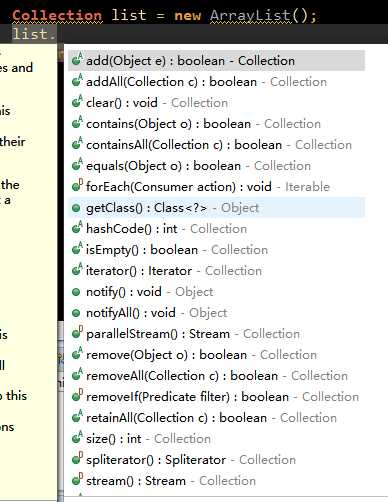This screenshot has height=502, width=388.
Task: Click abstract method icon beside add(Object e)
Action: point(77,59)
